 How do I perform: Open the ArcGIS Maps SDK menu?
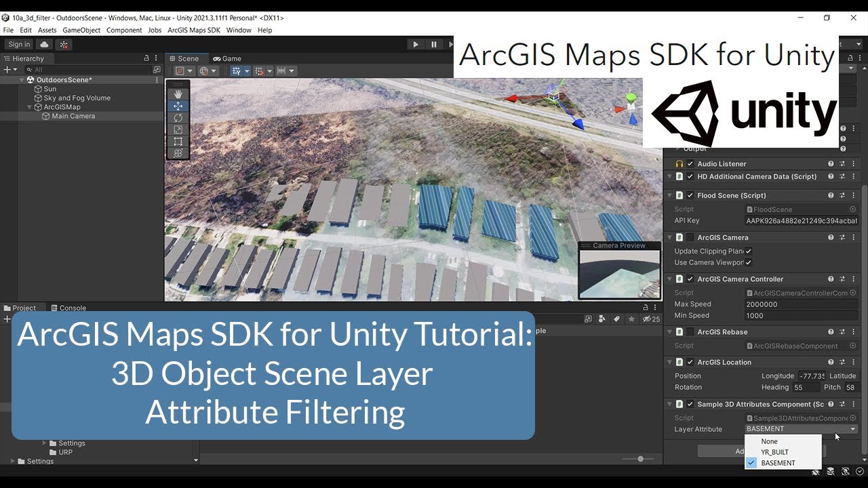194,30
